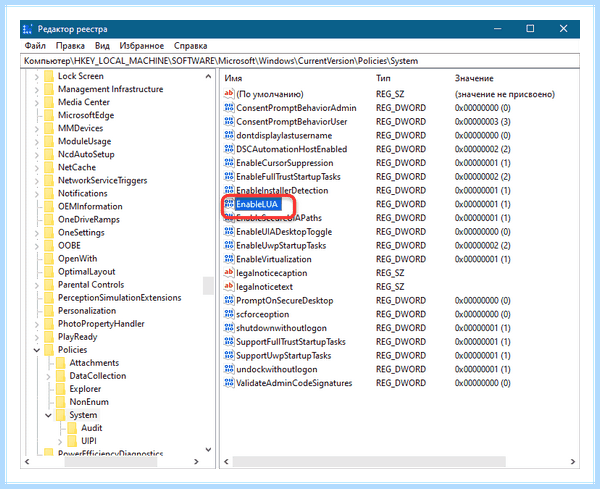The height and width of the screenshot is (489, 600).
Task: Click tree pane scroll up arrow
Action: point(208,77)
